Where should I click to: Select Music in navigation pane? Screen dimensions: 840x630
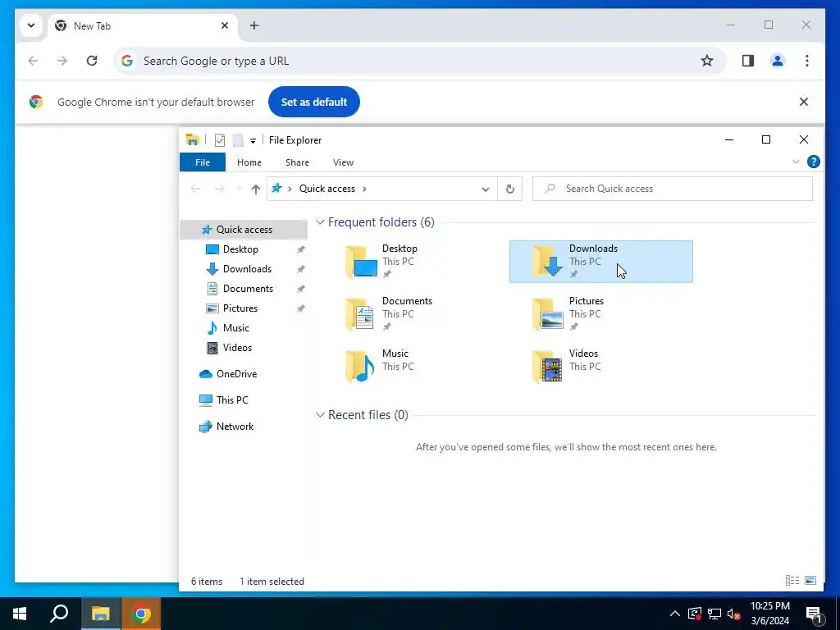point(235,328)
